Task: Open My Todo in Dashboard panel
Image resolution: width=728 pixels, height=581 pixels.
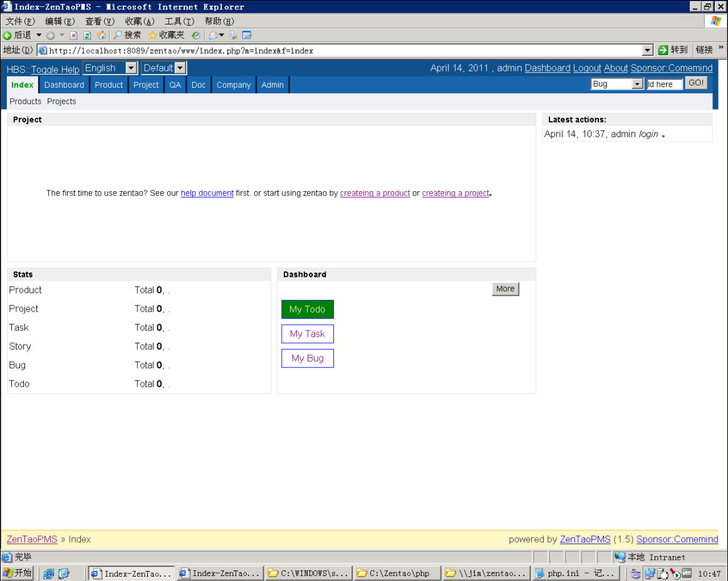Action: (x=308, y=310)
